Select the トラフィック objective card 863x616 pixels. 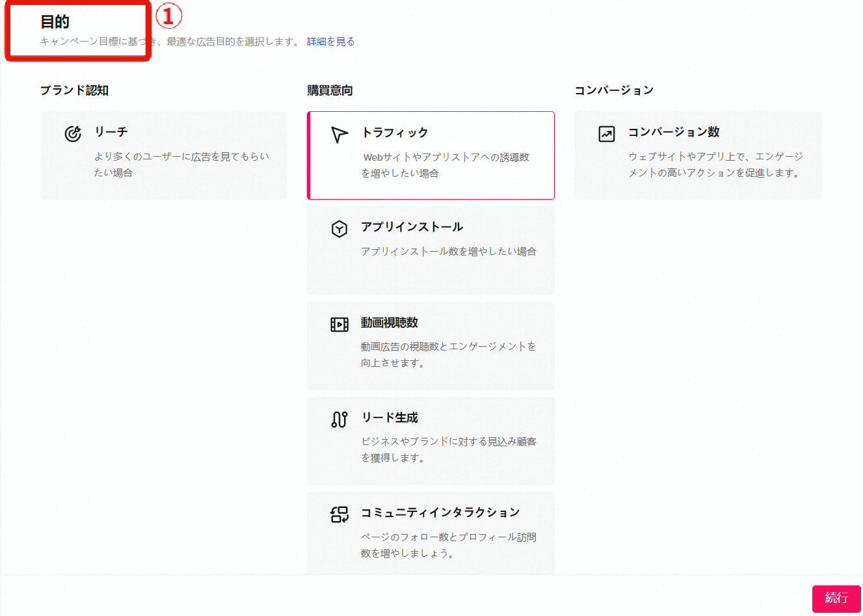pyautogui.click(x=431, y=155)
